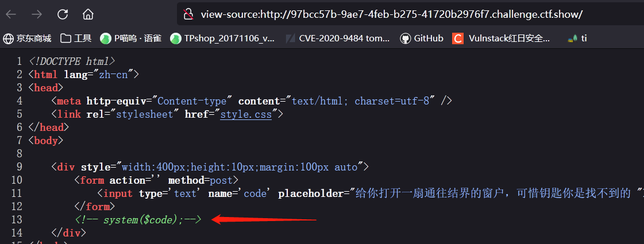Viewport: 644px width, 244px height.
Task: Reload the current page
Action: click(63, 15)
